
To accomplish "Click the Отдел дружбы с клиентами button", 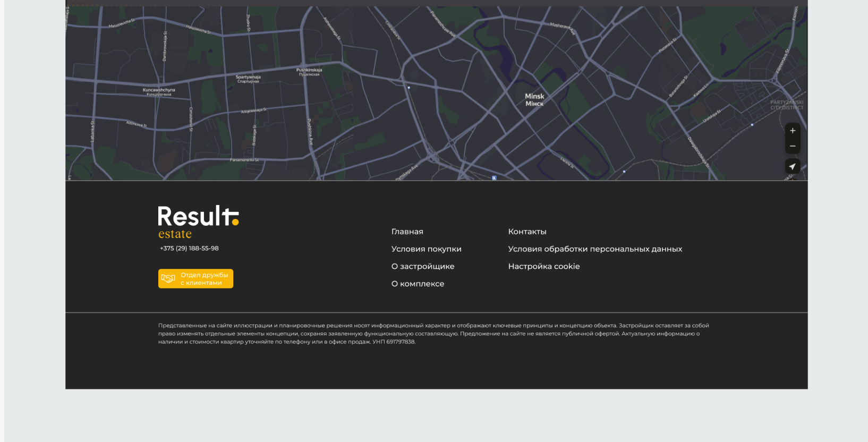I will coord(195,279).
